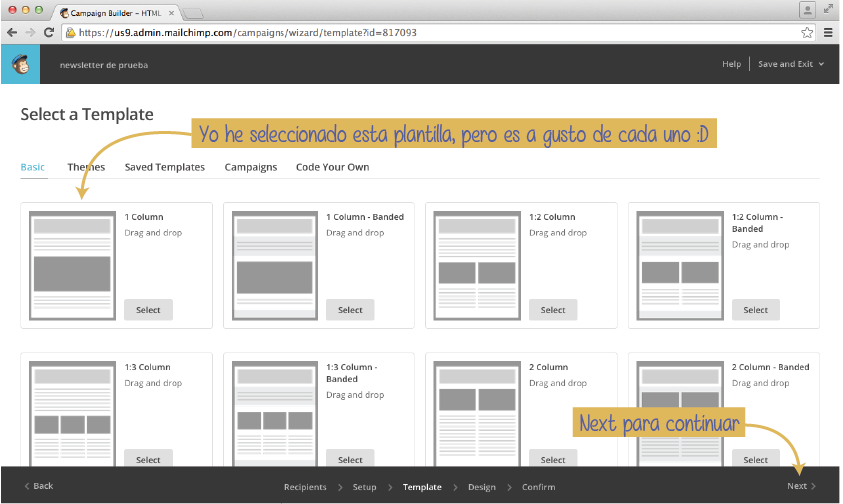Click the 1 Column template thumbnail
Viewport: 843px width, 504px height.
pos(72,265)
